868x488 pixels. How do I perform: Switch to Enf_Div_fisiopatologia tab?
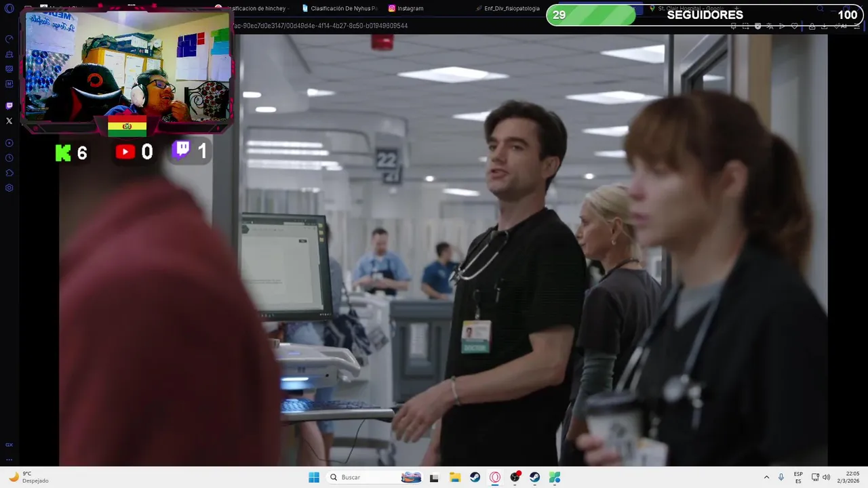pyautogui.click(x=509, y=8)
